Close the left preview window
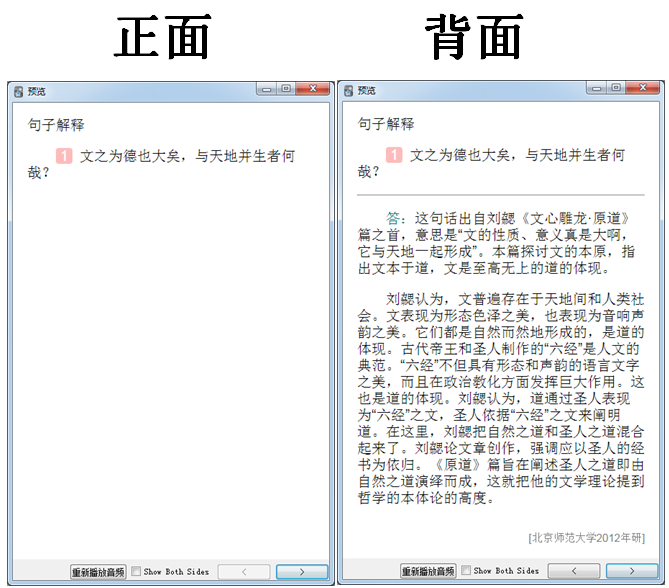Screen dimensions: 669x588 313,88
